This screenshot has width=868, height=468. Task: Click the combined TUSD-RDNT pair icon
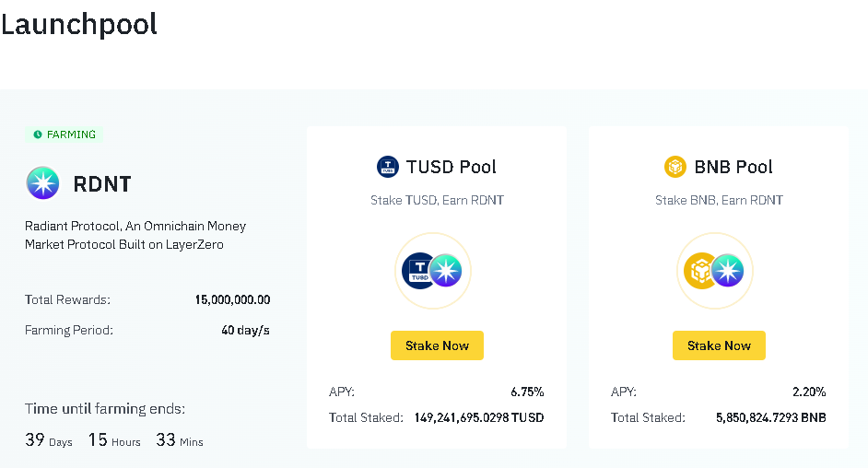click(433, 271)
